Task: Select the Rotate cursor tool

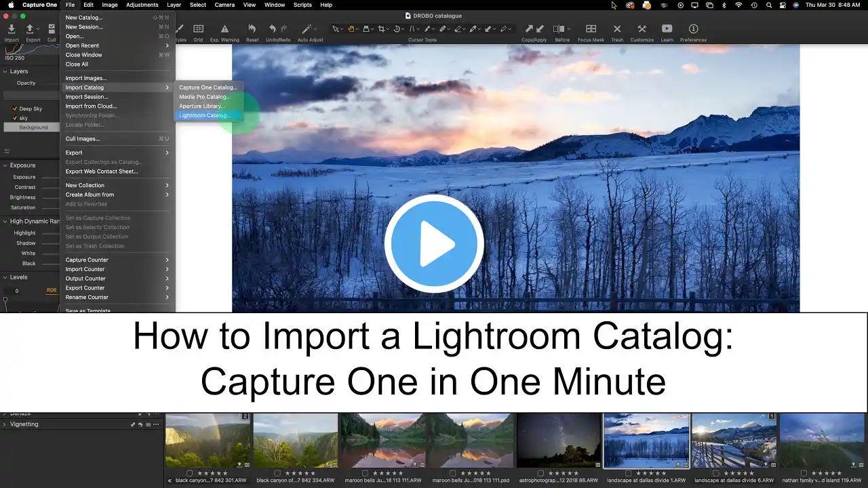Action: [x=397, y=29]
